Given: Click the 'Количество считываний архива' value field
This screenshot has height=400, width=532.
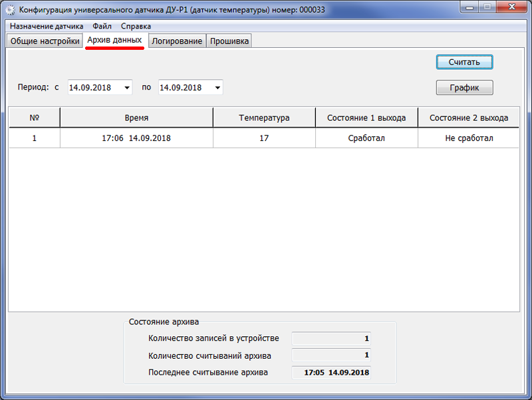Looking at the screenshot, I should 331,355.
